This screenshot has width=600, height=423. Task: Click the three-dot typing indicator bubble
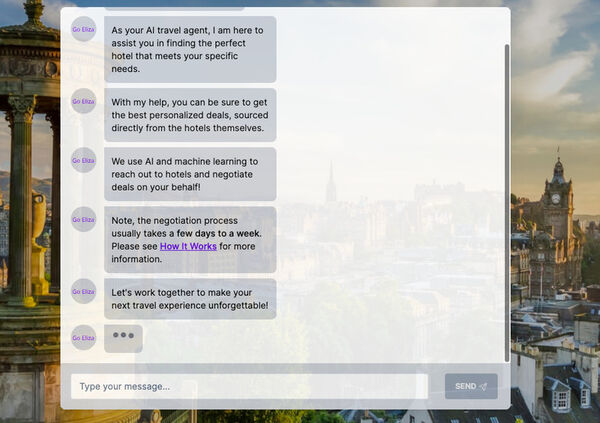tap(123, 339)
